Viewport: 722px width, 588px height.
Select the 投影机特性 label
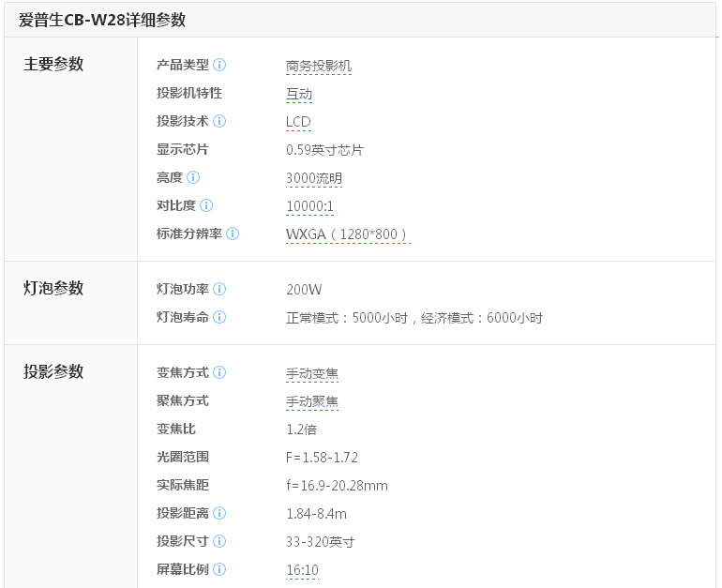pos(189,93)
